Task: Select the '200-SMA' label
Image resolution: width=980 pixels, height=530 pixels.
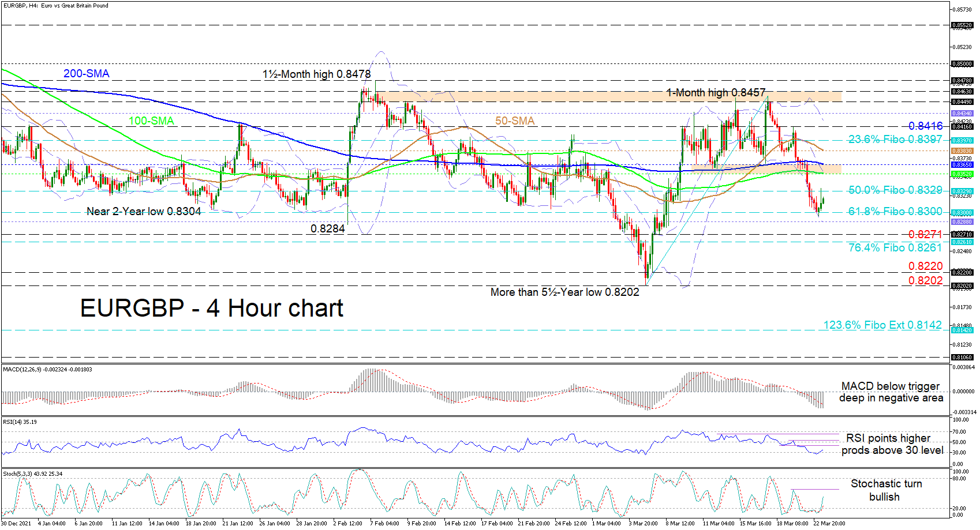Action: click(87, 73)
